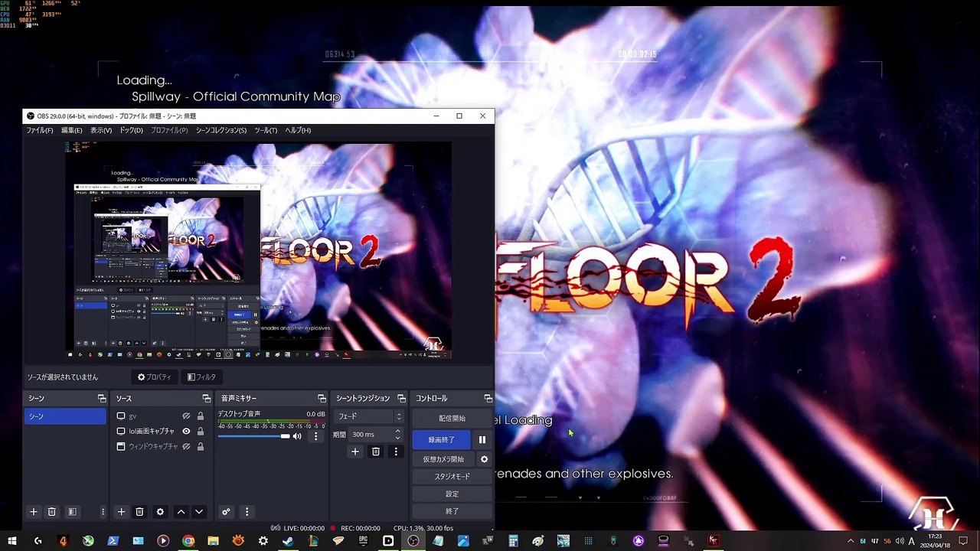Add a scene transition with the plus icon
980x551 pixels.
(354, 452)
